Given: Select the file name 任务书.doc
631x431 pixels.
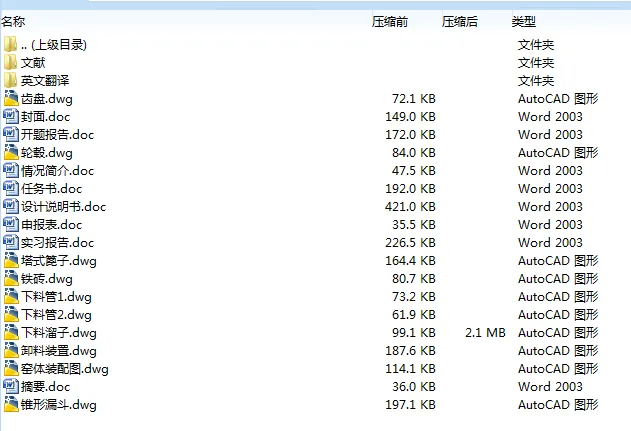Looking at the screenshot, I should 52,189.
